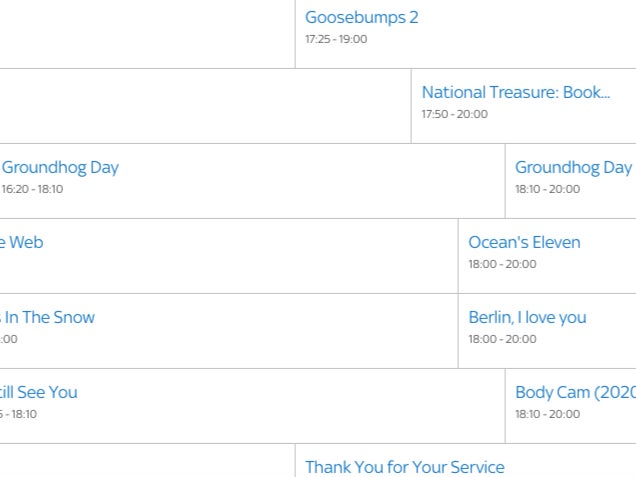Open the Goosebumps 2 programme listing
The width and height of the screenshot is (636, 477).
tap(361, 17)
